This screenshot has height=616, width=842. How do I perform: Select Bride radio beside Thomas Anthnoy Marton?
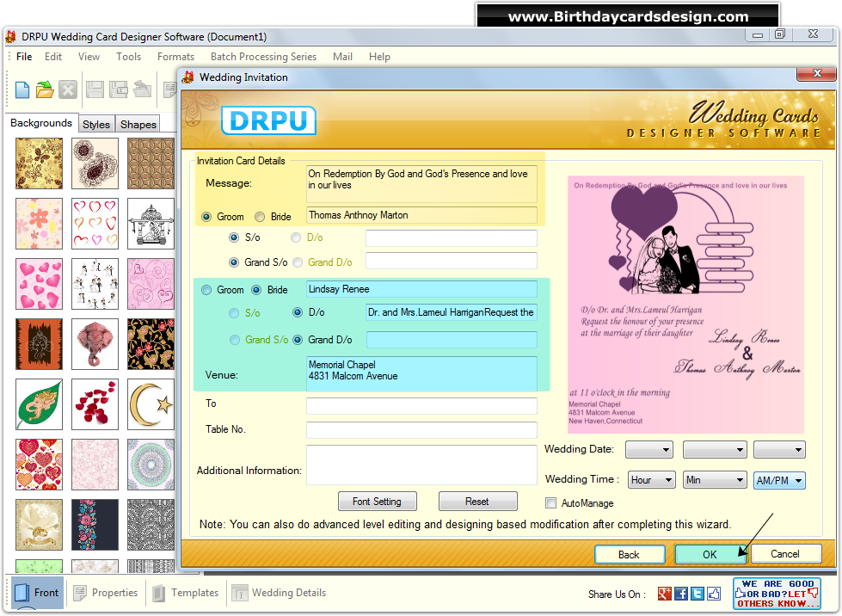[x=260, y=217]
